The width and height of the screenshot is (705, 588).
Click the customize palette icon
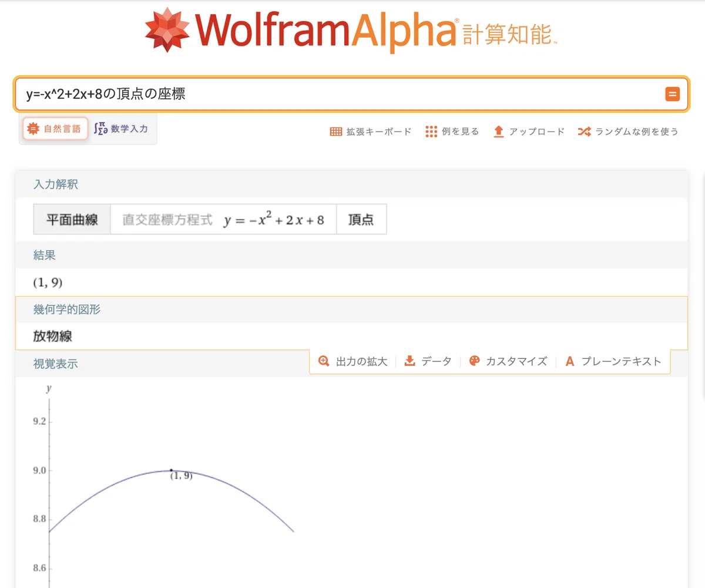coord(475,361)
